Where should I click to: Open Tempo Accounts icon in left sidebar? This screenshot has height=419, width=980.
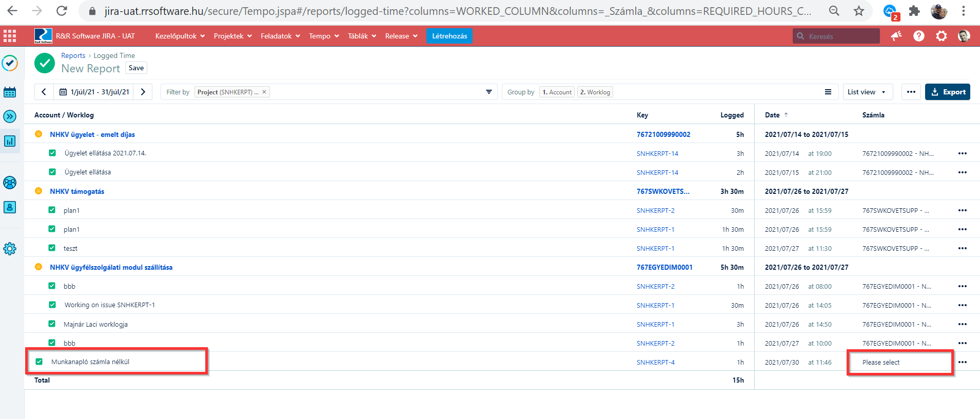[10, 207]
